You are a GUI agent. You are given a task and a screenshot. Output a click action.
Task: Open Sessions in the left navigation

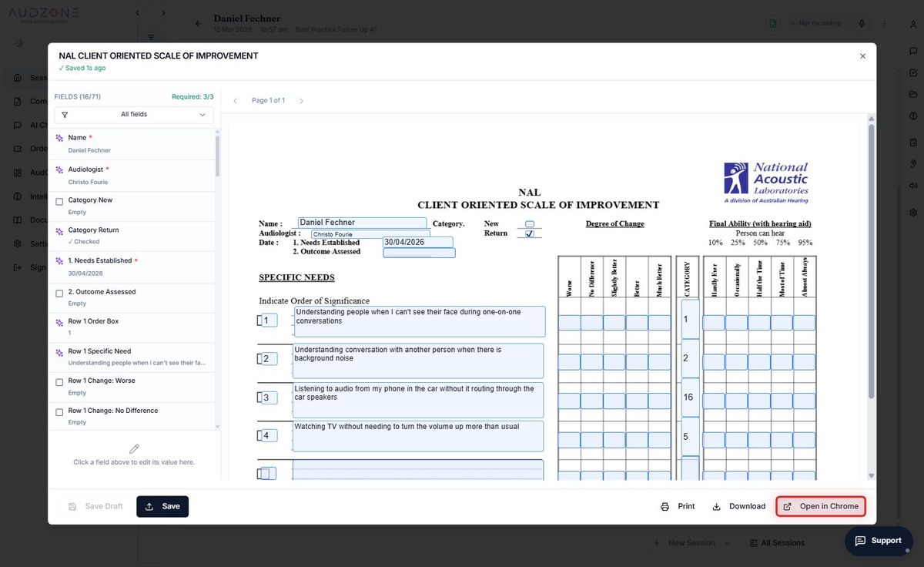[29, 78]
